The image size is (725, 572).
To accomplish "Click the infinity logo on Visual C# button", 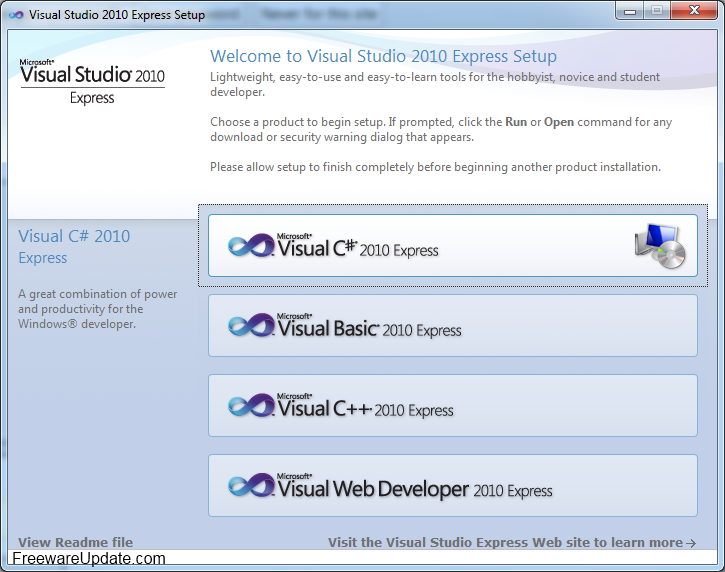I will click(252, 246).
